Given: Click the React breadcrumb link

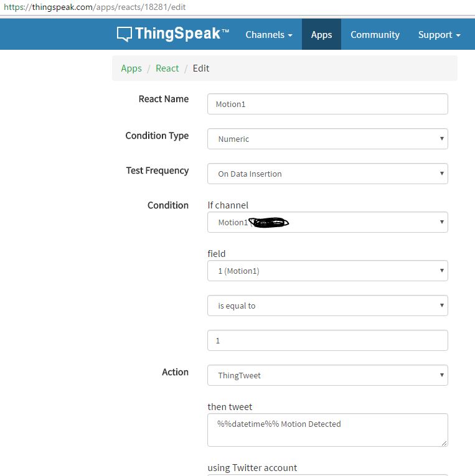Looking at the screenshot, I should click(x=167, y=68).
